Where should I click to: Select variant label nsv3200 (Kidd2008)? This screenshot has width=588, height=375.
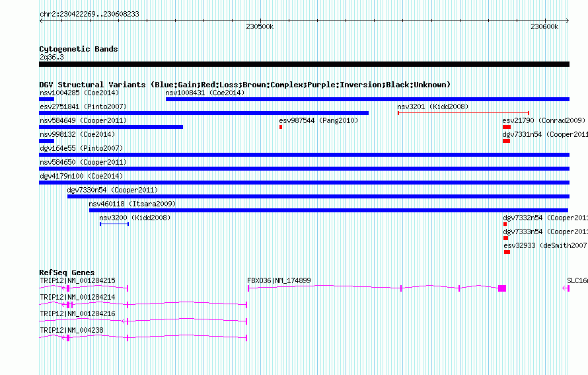pos(135,218)
